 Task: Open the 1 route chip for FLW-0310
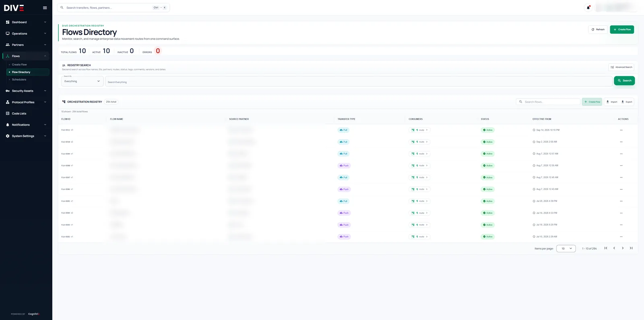point(419,142)
